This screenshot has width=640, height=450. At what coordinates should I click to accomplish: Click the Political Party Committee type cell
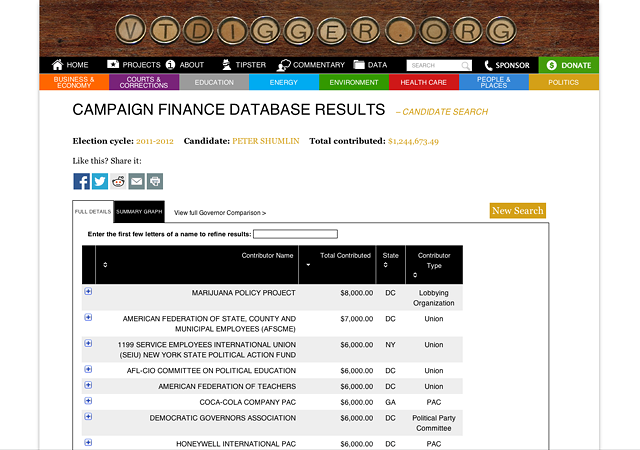tap(433, 423)
